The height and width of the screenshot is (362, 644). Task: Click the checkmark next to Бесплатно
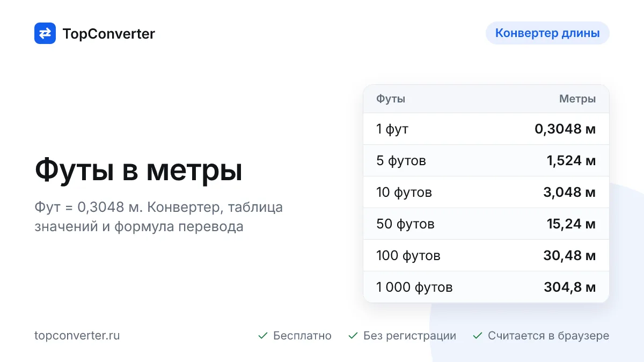pyautogui.click(x=263, y=336)
